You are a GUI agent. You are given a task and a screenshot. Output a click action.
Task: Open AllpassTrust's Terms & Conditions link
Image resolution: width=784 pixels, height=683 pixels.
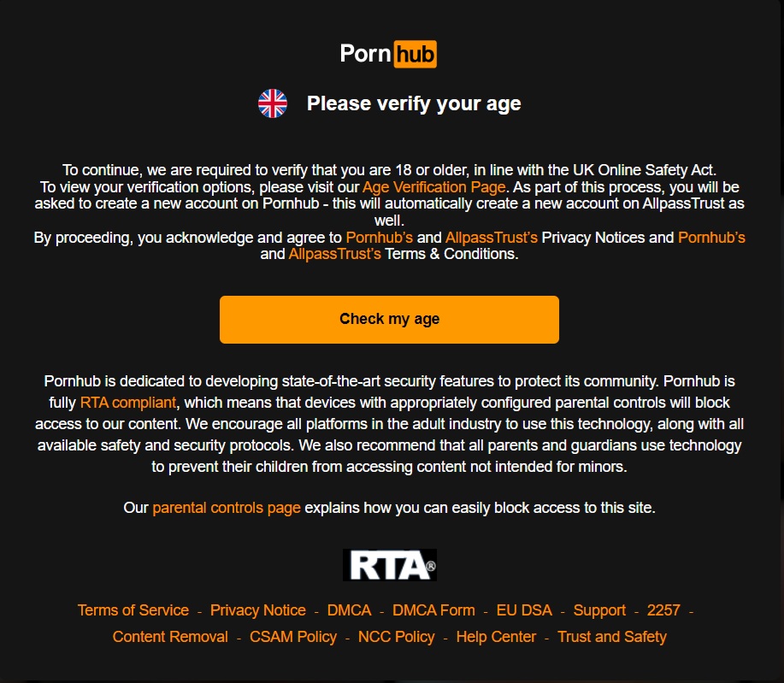point(334,254)
